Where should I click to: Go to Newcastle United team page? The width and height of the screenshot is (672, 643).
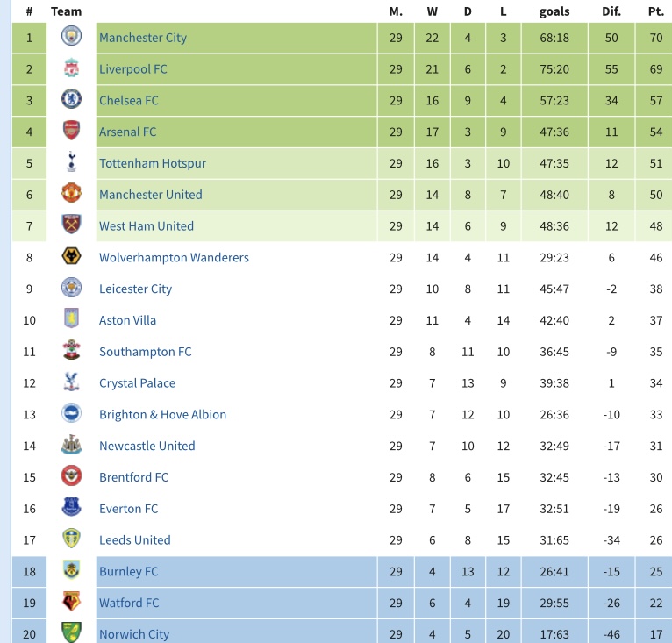[x=147, y=446]
